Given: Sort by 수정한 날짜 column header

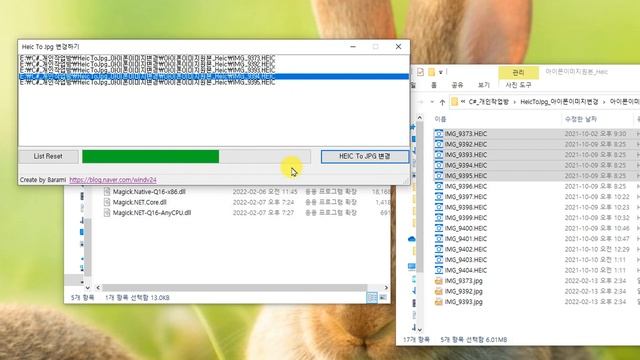Looking at the screenshot, I should pos(580,119).
